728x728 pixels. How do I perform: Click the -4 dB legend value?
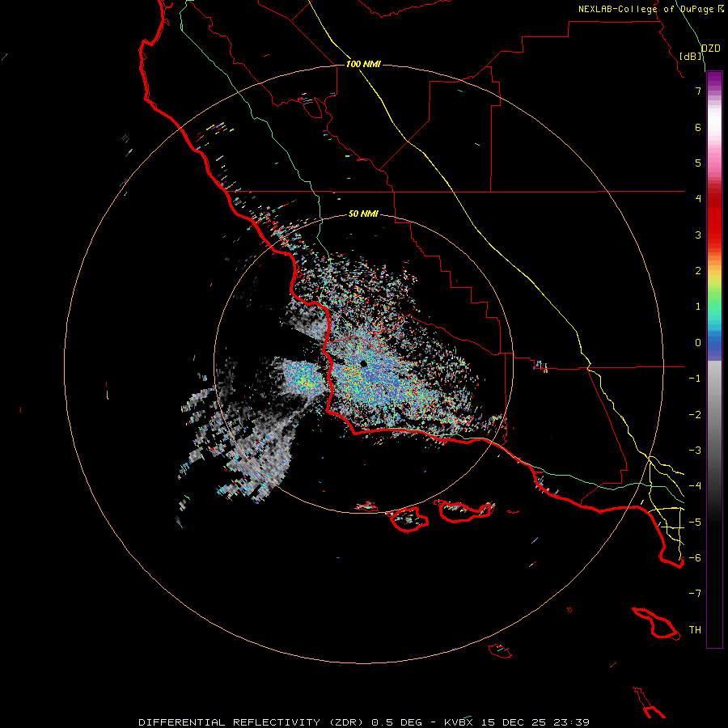pyautogui.click(x=695, y=485)
